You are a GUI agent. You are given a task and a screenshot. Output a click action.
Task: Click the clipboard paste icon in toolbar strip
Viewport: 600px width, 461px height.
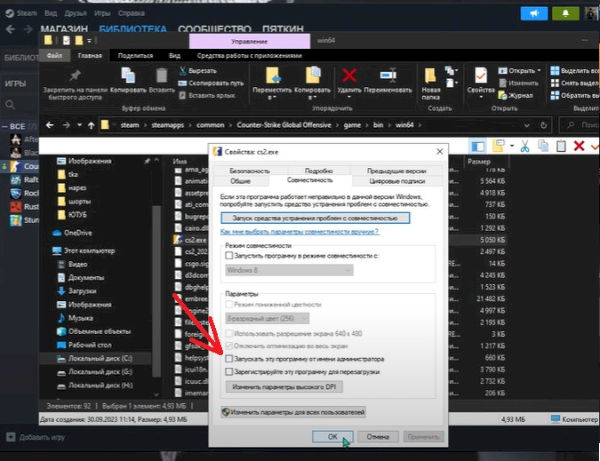(x=561, y=146)
